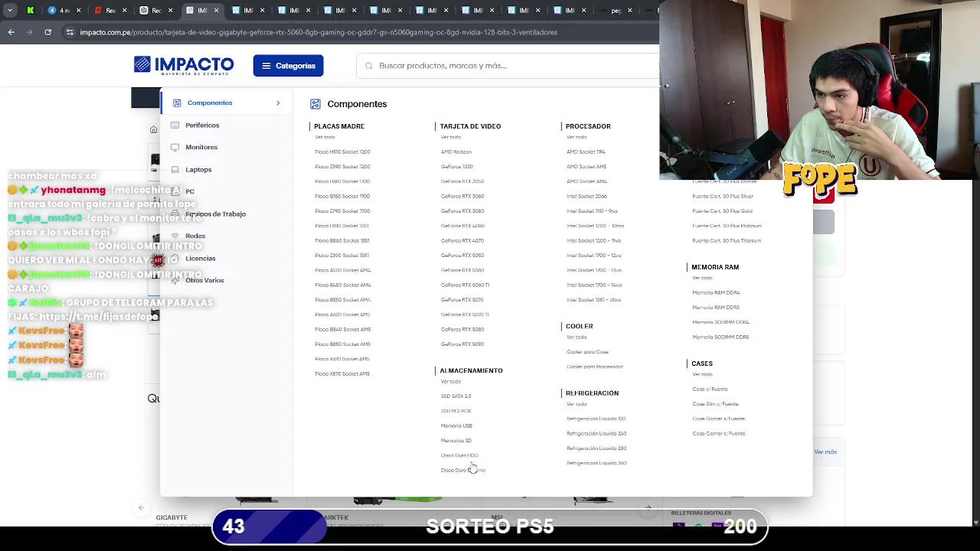
Task: Open Monitores category
Action: tap(201, 147)
